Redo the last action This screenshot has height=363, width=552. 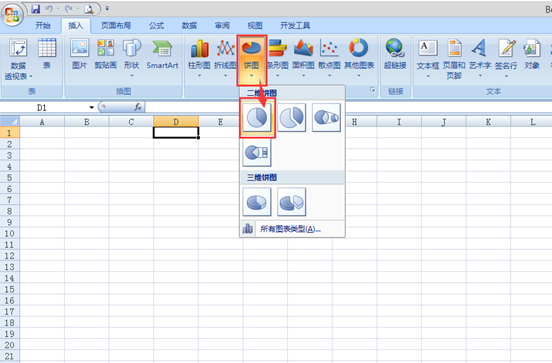pyautogui.click(x=69, y=9)
